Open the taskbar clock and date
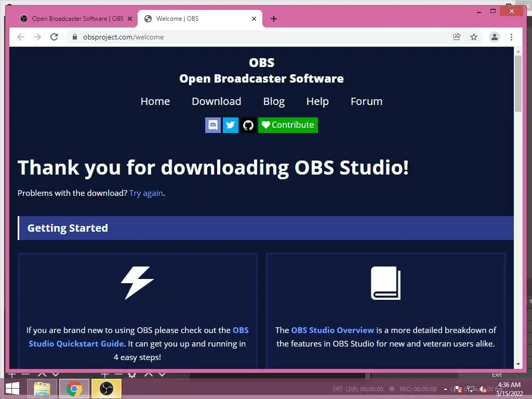532x399 pixels. click(509, 389)
